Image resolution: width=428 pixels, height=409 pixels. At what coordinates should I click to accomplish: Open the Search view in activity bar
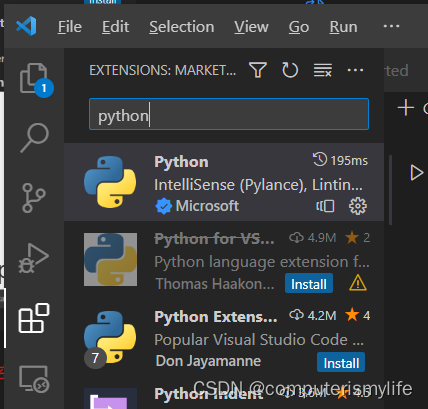(x=34, y=138)
